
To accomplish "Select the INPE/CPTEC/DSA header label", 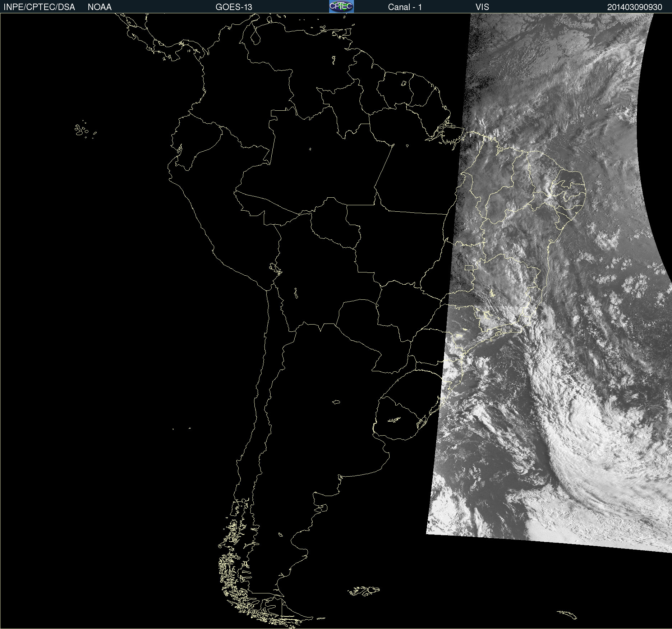I will tap(39, 7).
